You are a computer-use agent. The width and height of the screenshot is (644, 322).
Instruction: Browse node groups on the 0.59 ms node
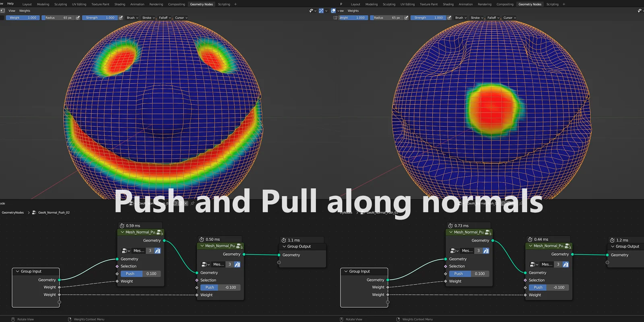(x=126, y=251)
